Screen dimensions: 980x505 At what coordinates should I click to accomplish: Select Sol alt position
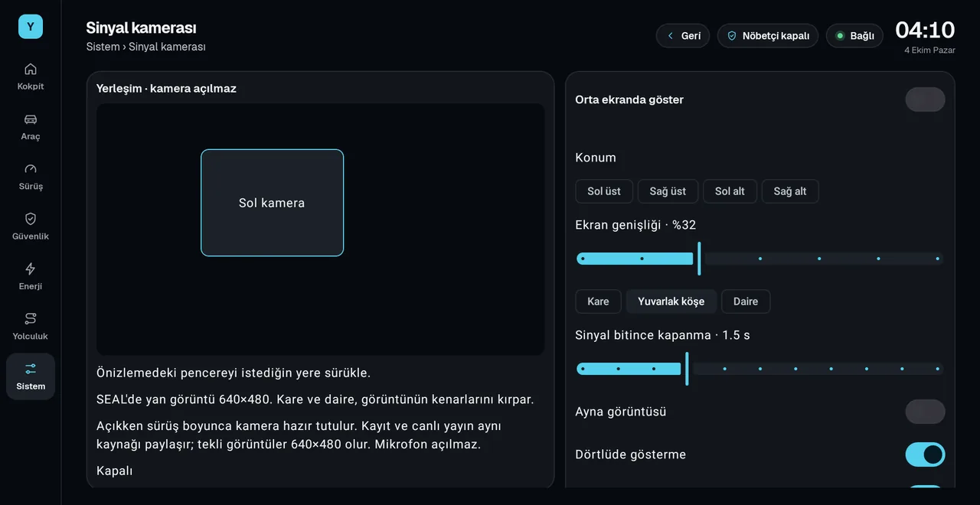(x=730, y=191)
